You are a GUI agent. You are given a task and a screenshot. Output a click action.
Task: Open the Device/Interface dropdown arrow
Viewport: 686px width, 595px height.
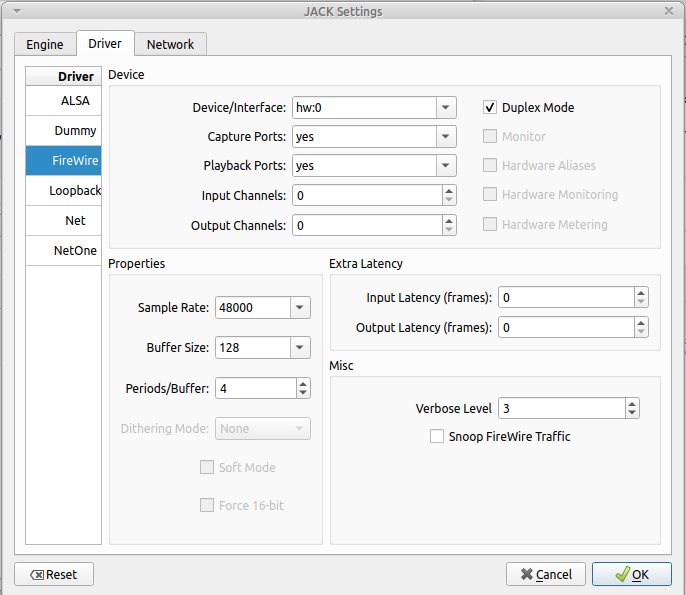[x=446, y=108]
